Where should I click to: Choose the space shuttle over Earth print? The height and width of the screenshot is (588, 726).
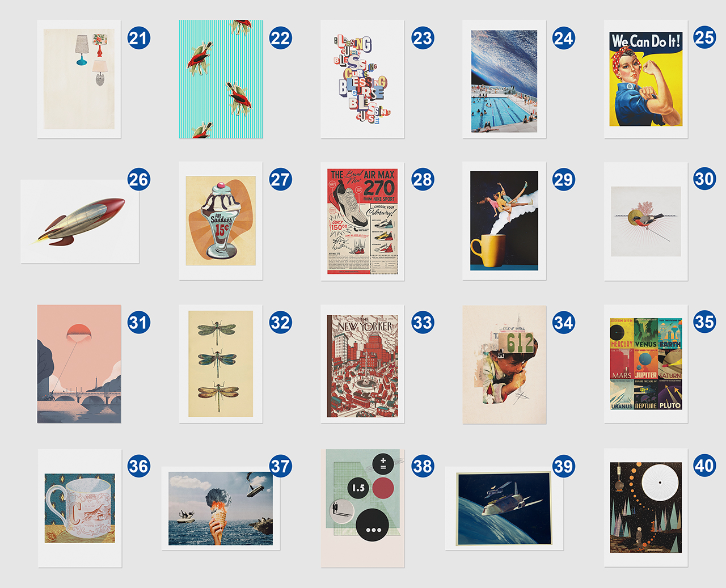[x=504, y=509]
